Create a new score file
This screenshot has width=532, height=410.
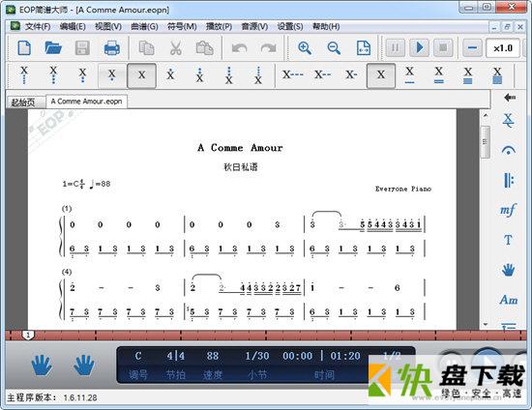pyautogui.click(x=24, y=47)
